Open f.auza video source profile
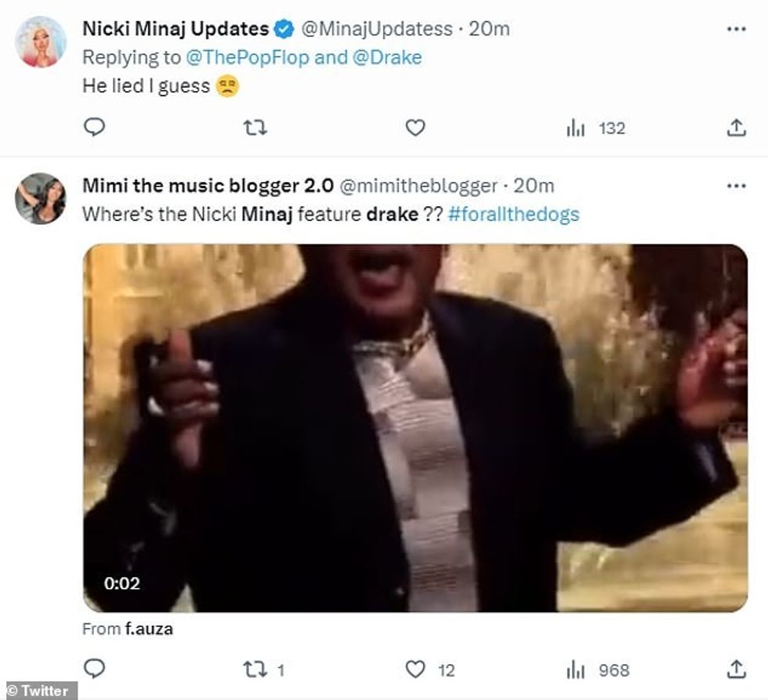The height and width of the screenshot is (700, 768). pyautogui.click(x=148, y=629)
